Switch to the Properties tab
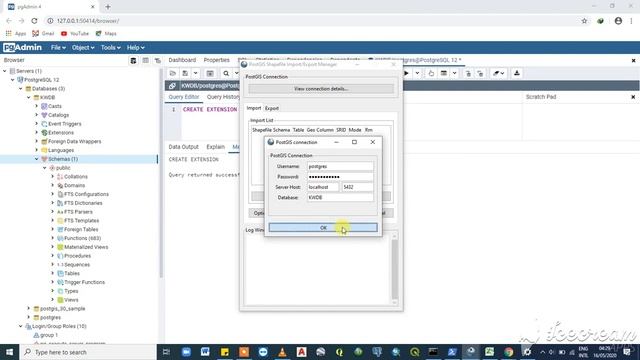640x360 pixels. [x=216, y=60]
